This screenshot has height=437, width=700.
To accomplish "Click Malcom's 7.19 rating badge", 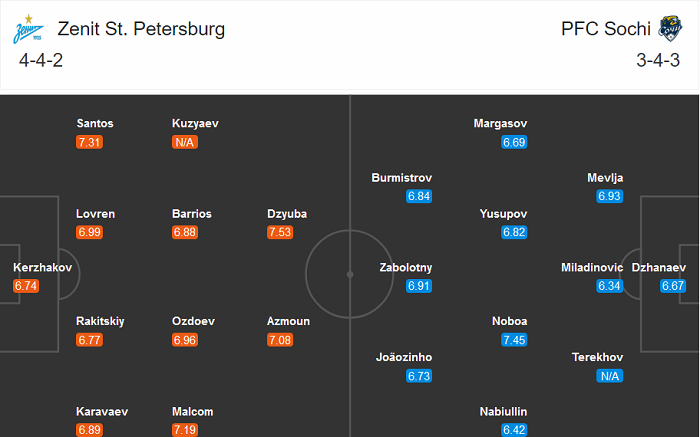I will tap(185, 429).
